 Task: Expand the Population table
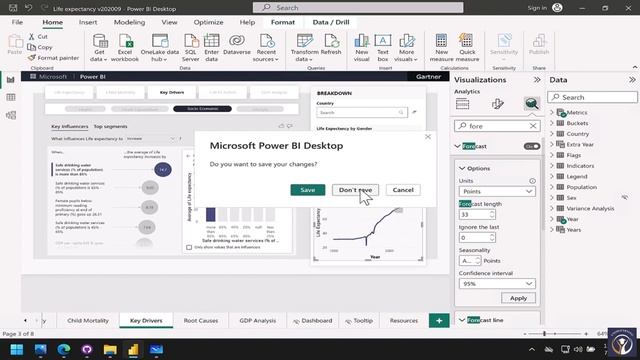(552, 187)
